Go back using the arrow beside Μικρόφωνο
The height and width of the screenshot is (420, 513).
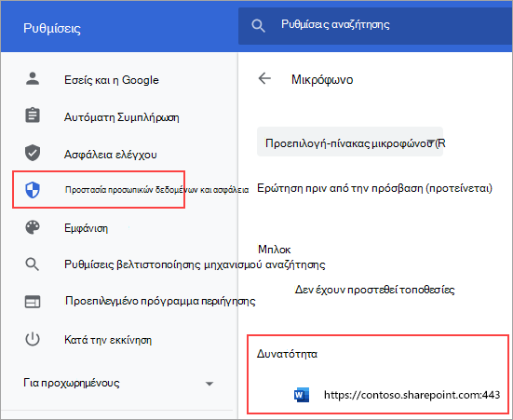(264, 78)
